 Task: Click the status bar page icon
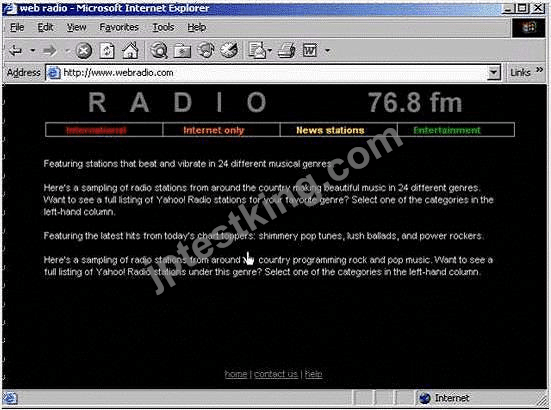point(10,399)
